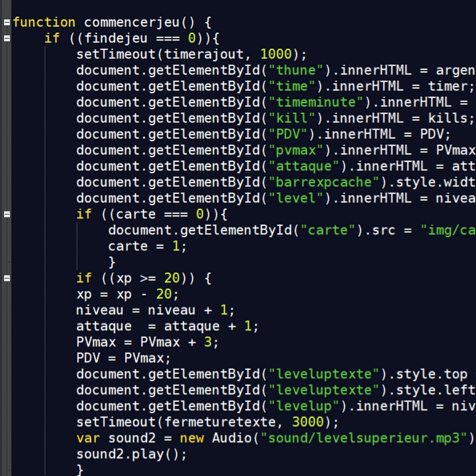Click the "timeminute" string literal
The height and width of the screenshot is (476, 476).
point(316,102)
